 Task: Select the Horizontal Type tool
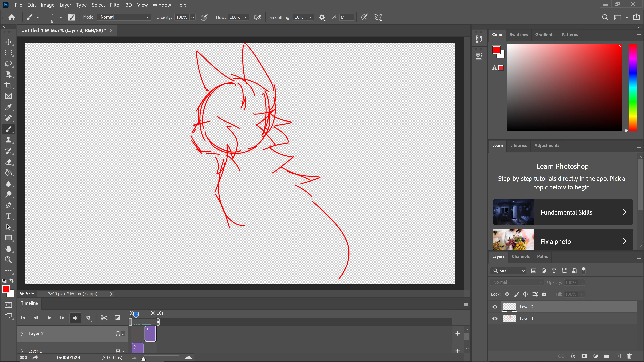pos(8,216)
